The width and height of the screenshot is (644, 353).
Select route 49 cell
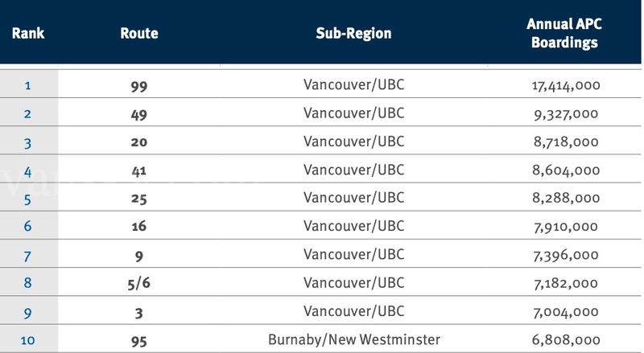(x=139, y=114)
